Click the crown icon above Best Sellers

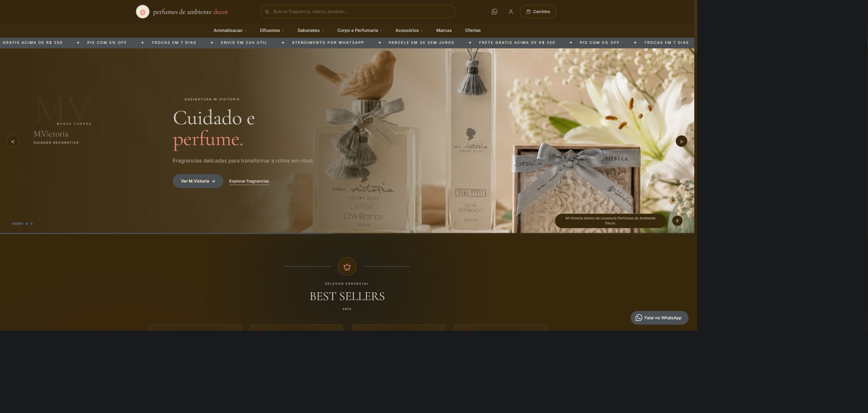point(347,267)
